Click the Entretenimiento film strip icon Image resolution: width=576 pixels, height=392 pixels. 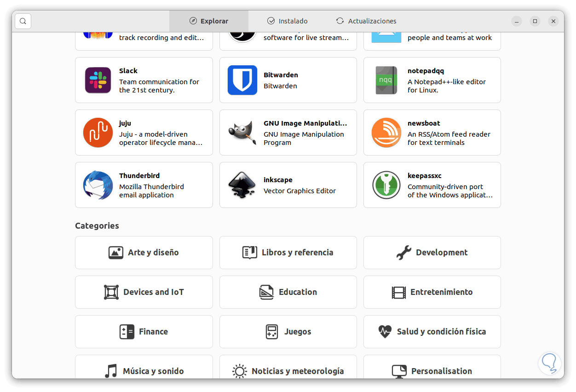398,292
